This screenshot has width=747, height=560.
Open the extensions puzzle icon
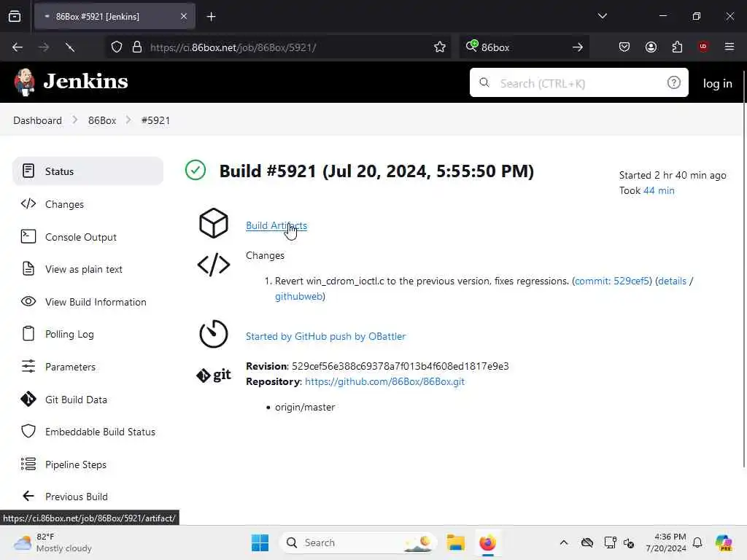click(677, 47)
